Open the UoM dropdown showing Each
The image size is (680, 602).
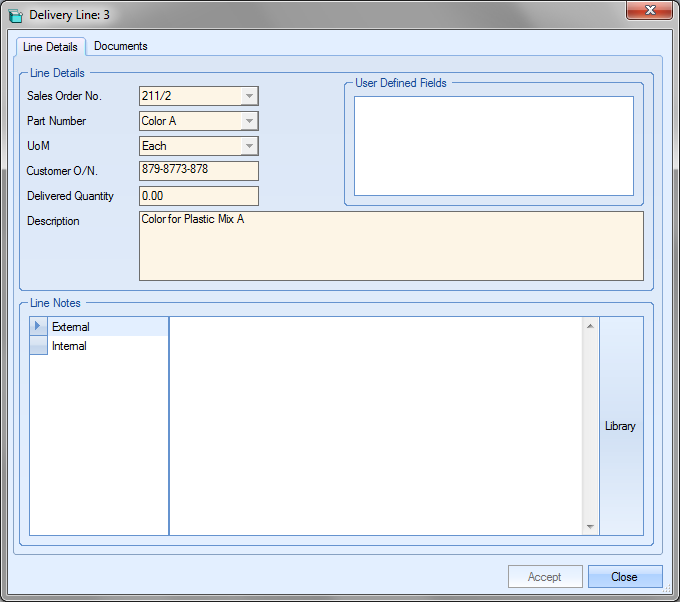[x=249, y=146]
